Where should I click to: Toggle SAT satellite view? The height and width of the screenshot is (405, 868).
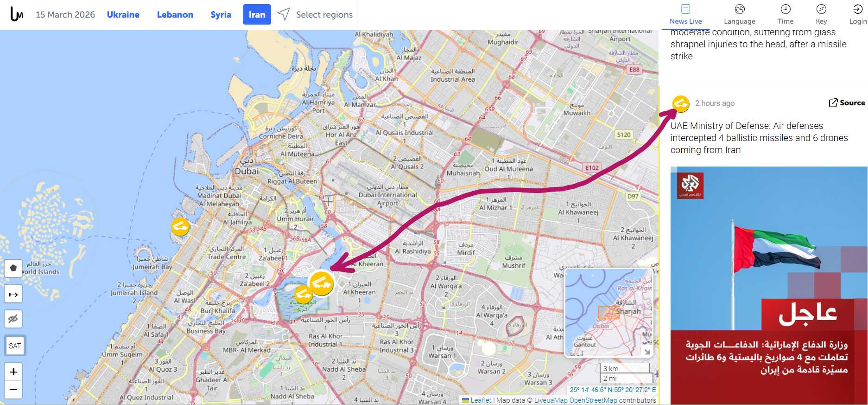pyautogui.click(x=15, y=346)
